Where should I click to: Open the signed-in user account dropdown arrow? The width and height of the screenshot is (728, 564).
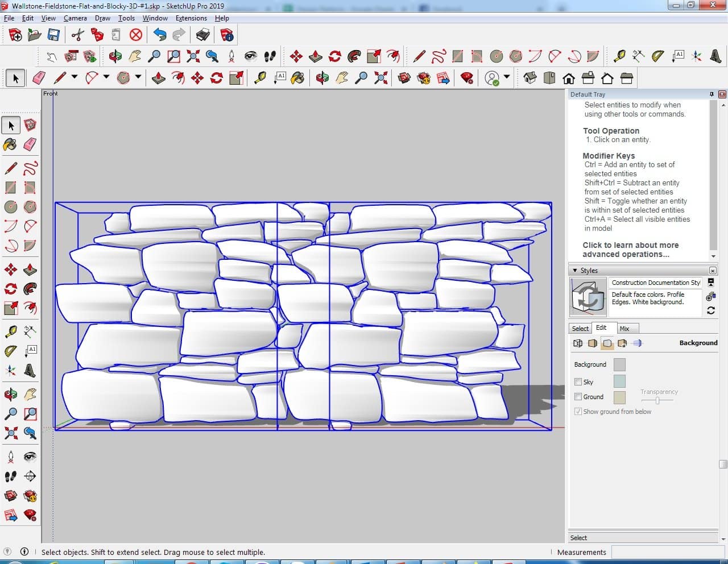(507, 77)
